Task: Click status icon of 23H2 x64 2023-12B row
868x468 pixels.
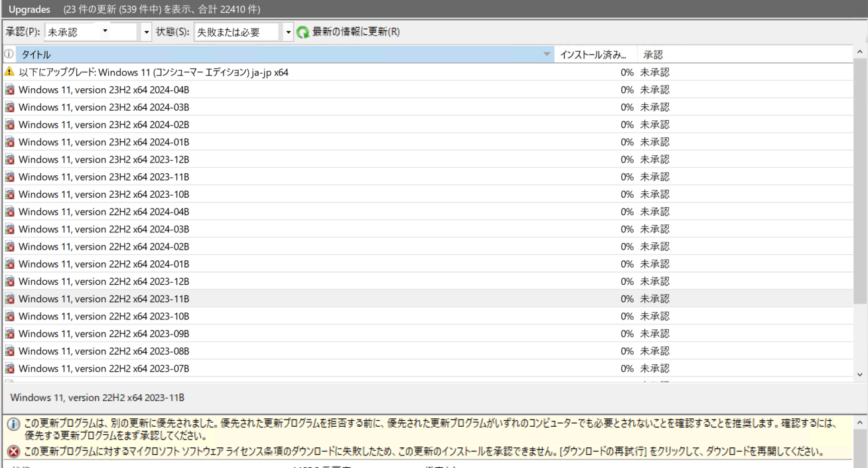Action: [x=9, y=159]
